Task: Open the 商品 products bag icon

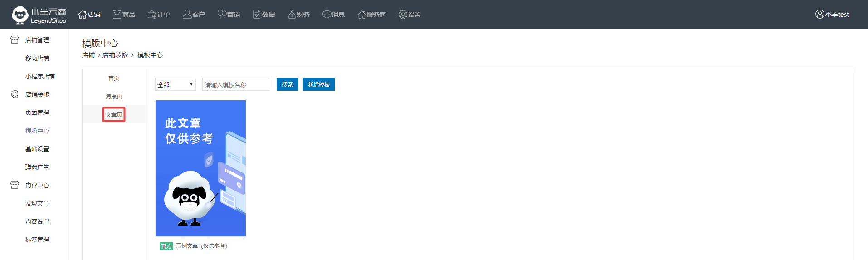Action: (x=117, y=15)
